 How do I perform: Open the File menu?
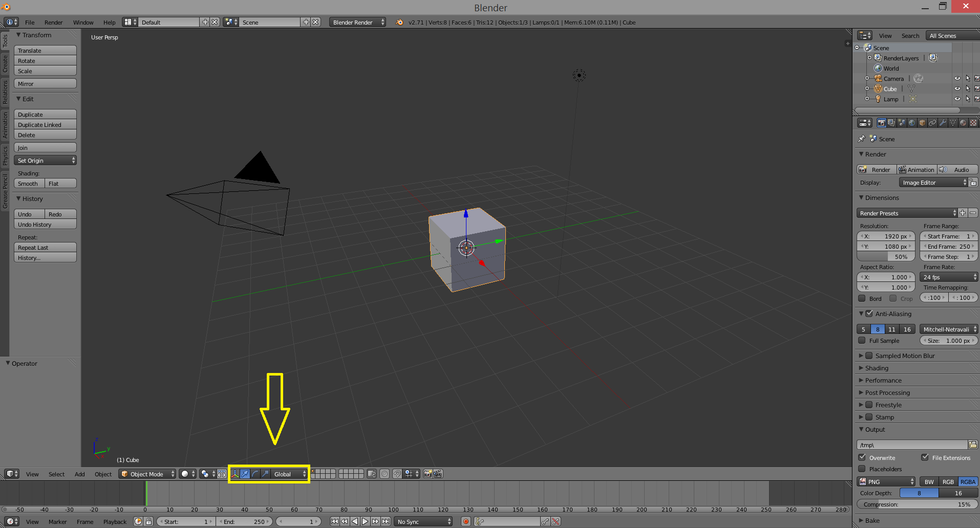[x=30, y=23]
